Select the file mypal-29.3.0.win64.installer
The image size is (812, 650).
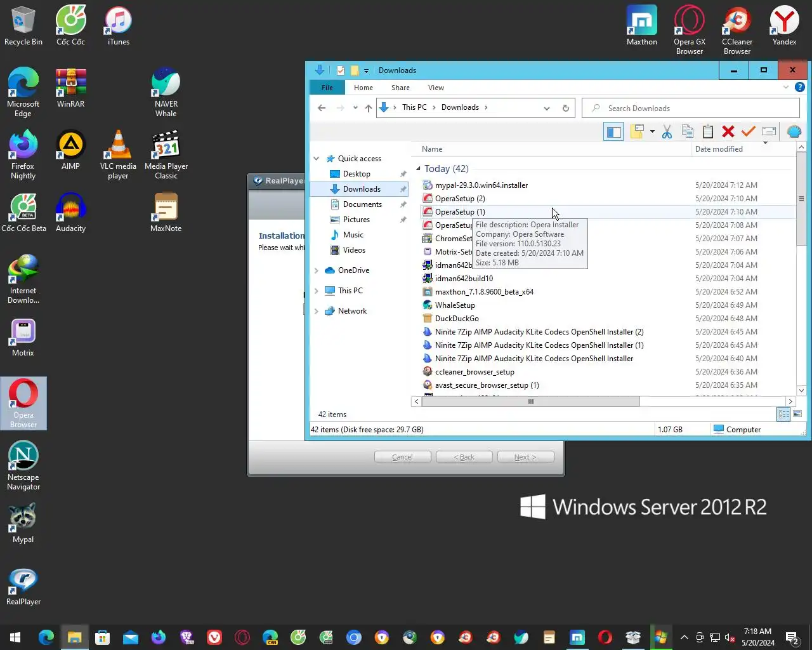pyautogui.click(x=481, y=185)
